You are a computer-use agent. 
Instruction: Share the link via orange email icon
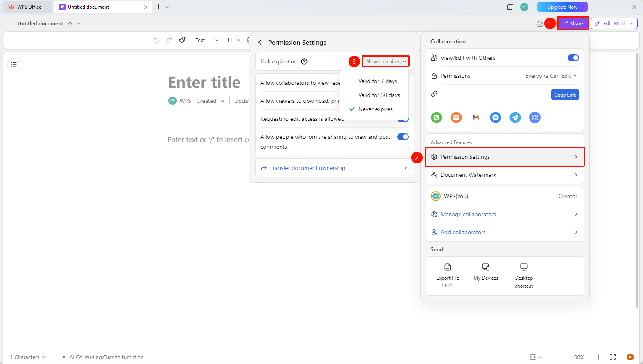(x=456, y=118)
